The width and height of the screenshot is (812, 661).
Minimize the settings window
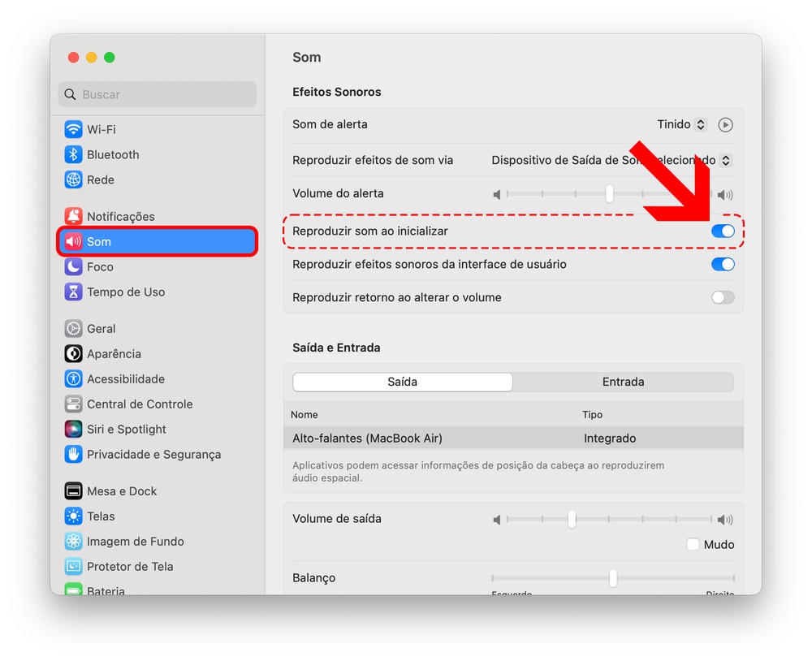click(91, 57)
